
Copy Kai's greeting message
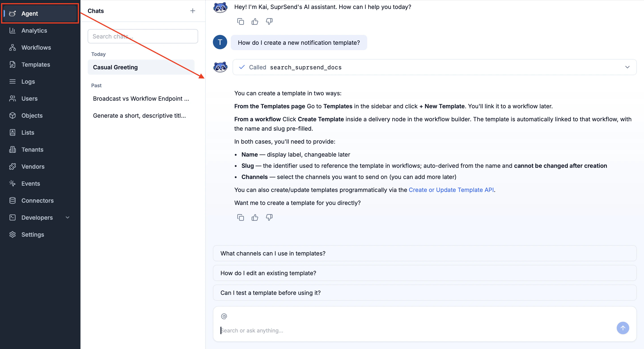click(241, 21)
